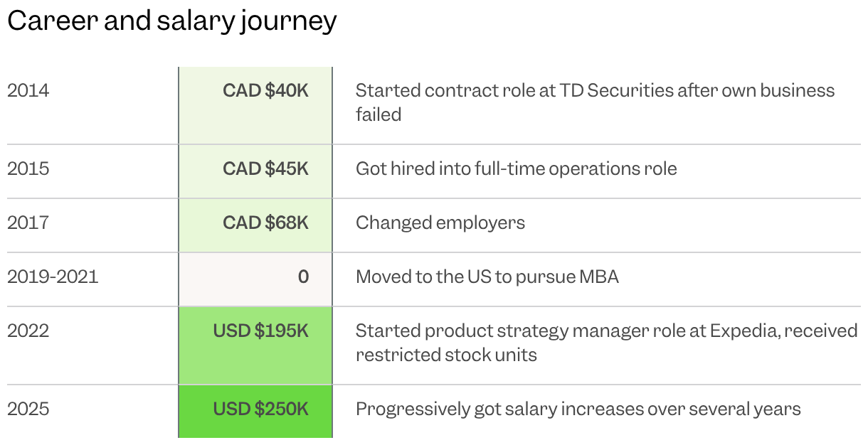Click the Expedia product strategy manager text
The width and height of the screenshot is (868, 445).
(606, 331)
